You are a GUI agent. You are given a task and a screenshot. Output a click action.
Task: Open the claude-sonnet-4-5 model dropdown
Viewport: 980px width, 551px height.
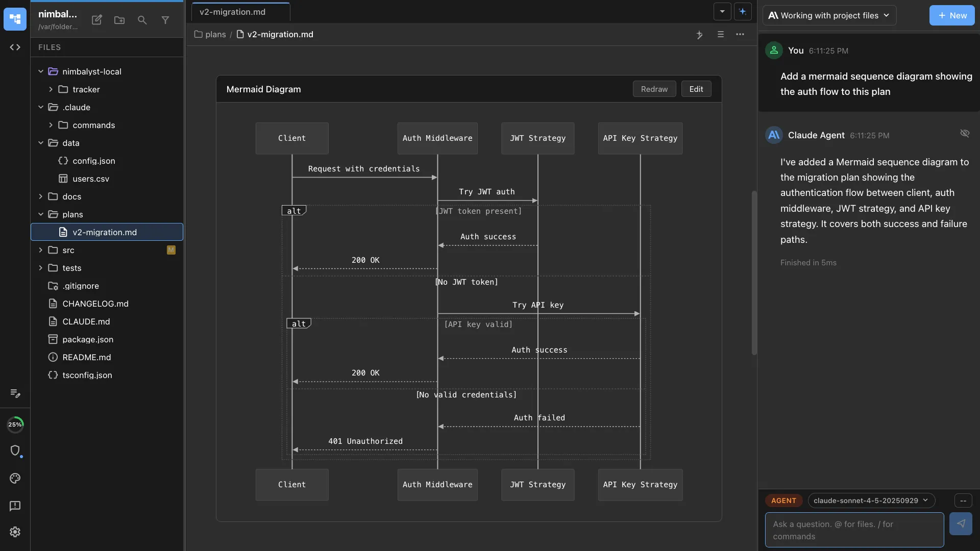coord(871,500)
